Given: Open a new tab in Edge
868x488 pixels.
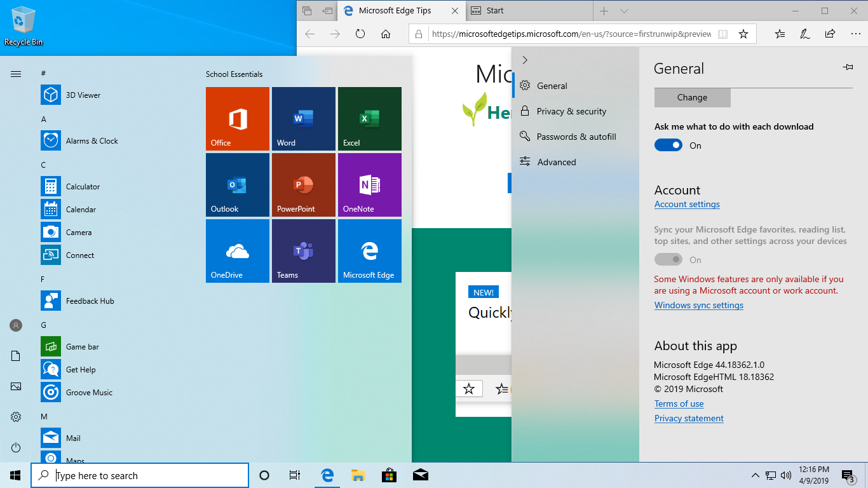Looking at the screenshot, I should click(x=604, y=11).
